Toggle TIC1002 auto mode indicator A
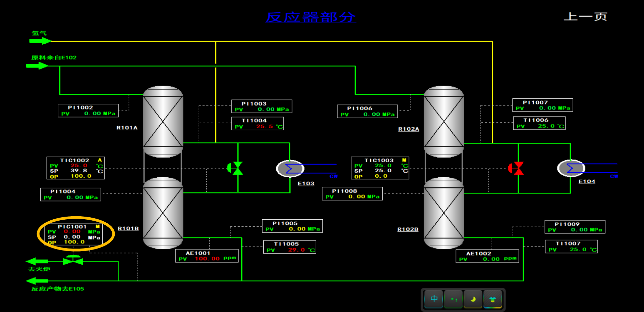The height and width of the screenshot is (312, 644). [x=100, y=160]
